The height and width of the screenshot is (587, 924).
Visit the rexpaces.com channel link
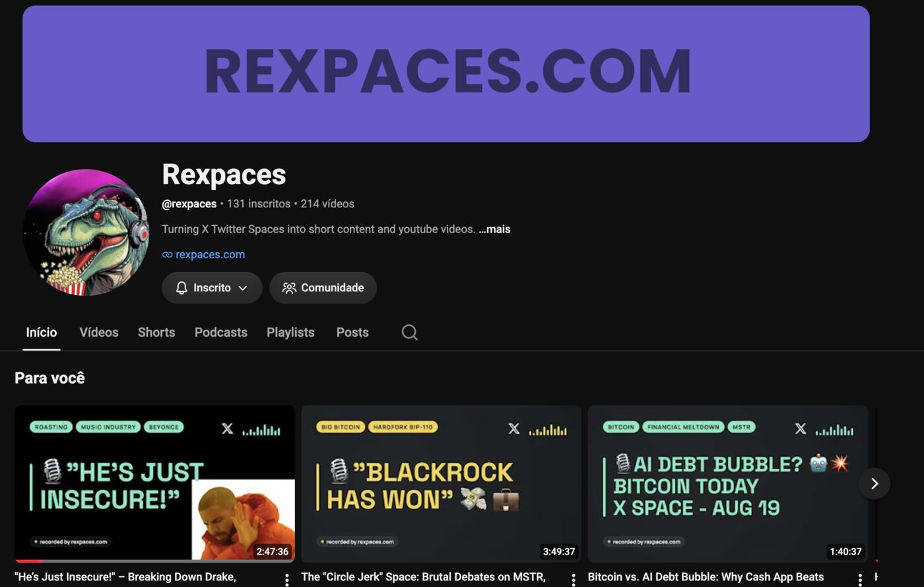coord(210,254)
